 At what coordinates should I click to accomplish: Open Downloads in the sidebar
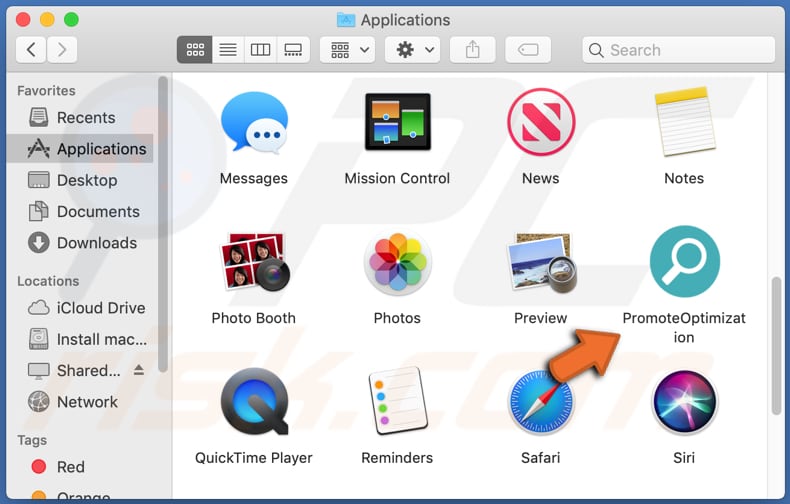81,242
